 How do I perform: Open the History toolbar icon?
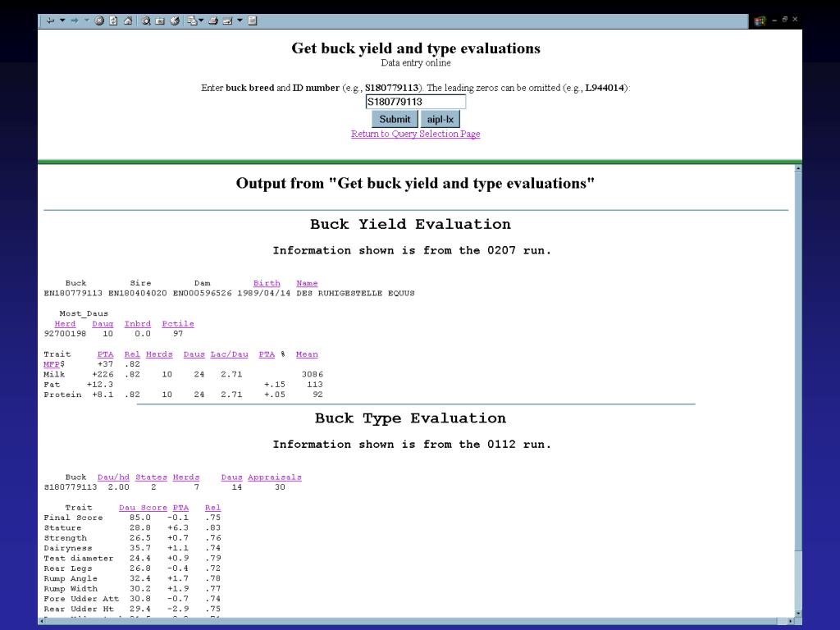(175, 21)
